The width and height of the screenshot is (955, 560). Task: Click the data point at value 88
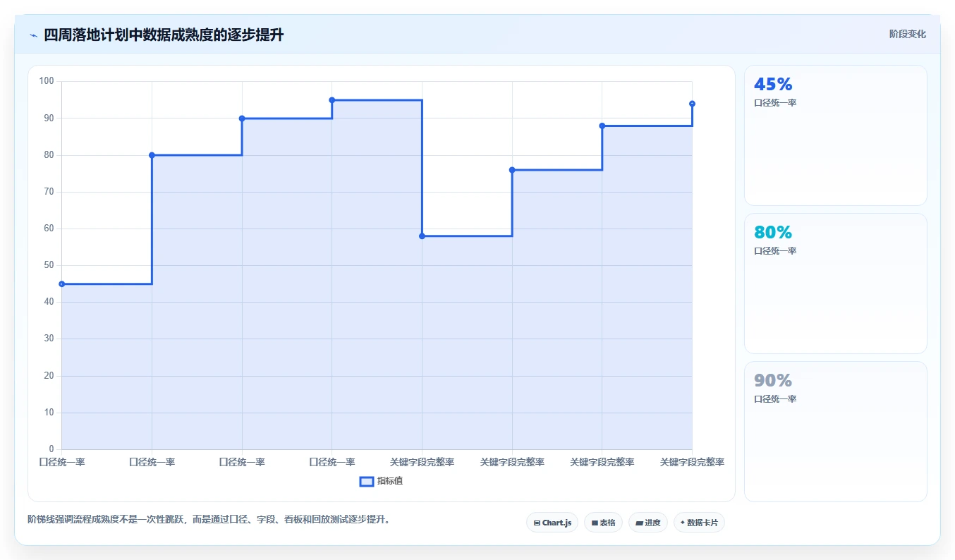coord(602,126)
